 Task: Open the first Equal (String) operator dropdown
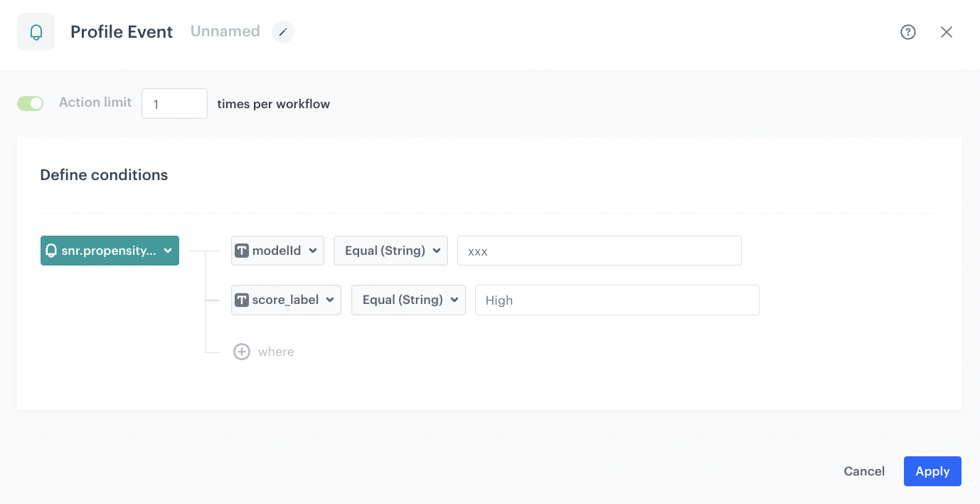tap(390, 250)
